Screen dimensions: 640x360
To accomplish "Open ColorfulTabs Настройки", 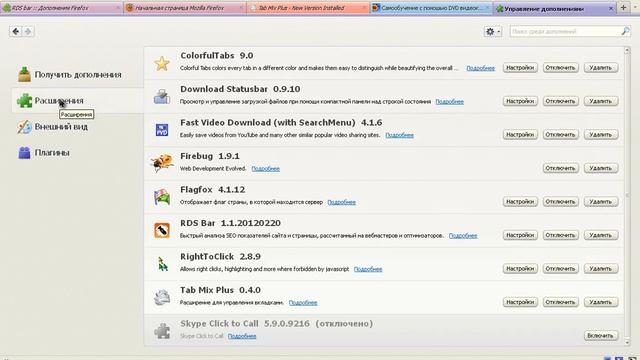I will [520, 67].
